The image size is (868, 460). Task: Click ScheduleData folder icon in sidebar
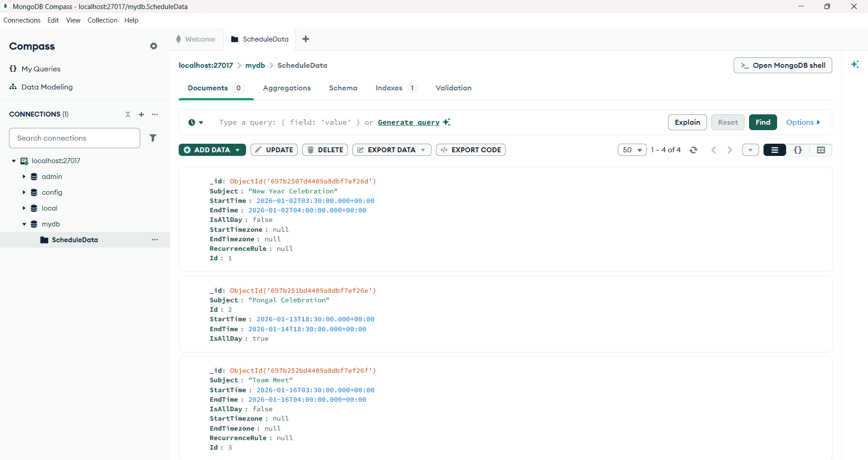pyautogui.click(x=44, y=240)
